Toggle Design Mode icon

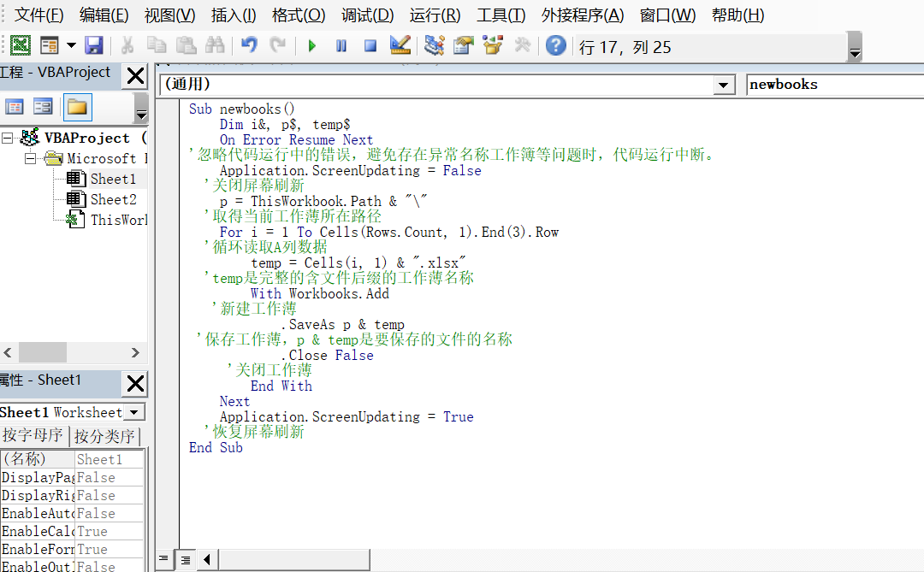[400, 45]
